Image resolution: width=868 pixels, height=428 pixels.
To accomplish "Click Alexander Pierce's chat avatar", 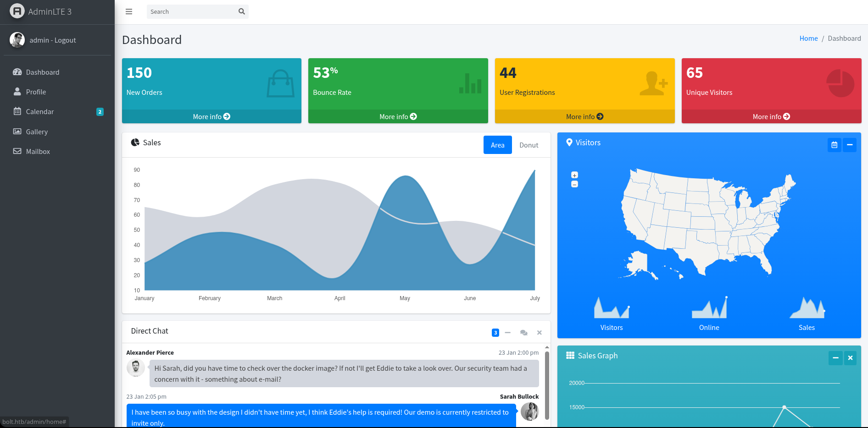I will pyautogui.click(x=136, y=368).
